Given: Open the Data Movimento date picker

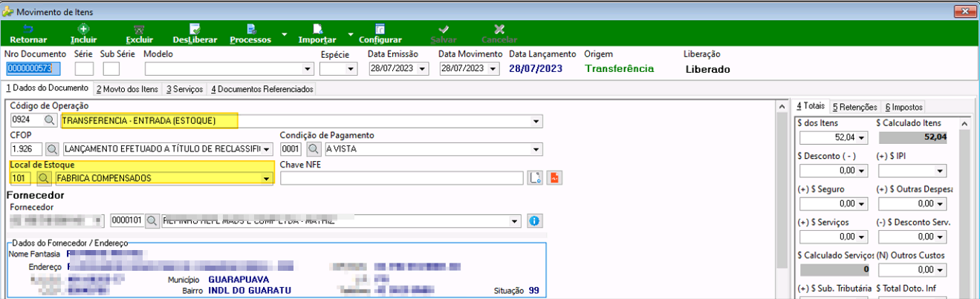Looking at the screenshot, I should pyautogui.click(x=493, y=69).
